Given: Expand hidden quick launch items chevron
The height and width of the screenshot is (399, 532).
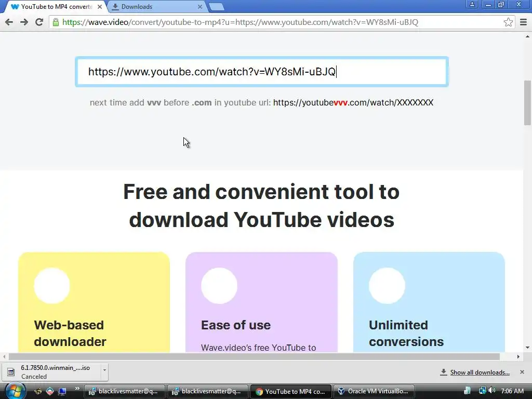Looking at the screenshot, I should pyautogui.click(x=77, y=389).
